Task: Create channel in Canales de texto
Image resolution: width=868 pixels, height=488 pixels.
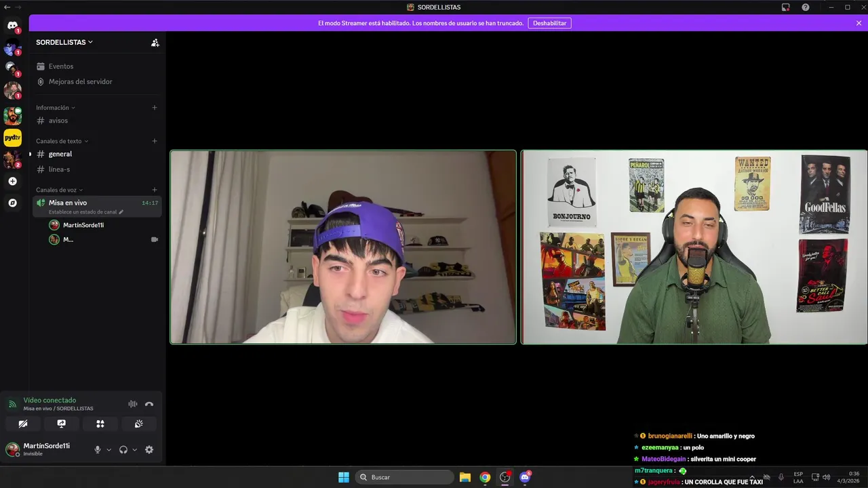Action: [x=155, y=141]
